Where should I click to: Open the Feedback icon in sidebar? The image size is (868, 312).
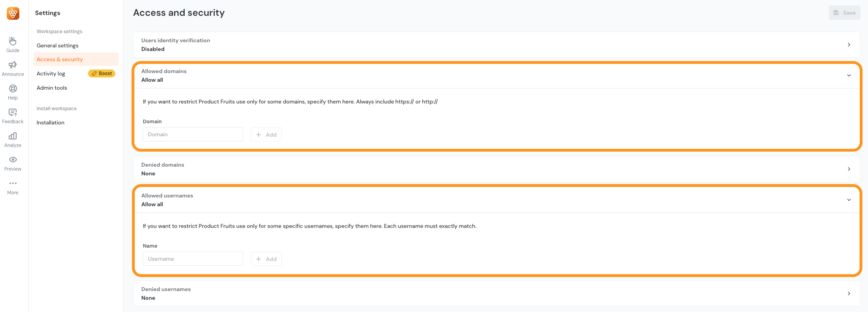click(x=13, y=112)
